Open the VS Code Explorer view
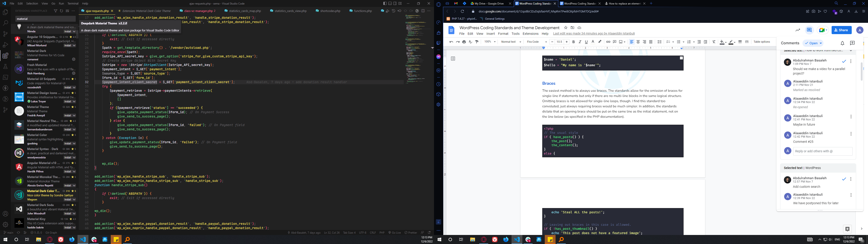Viewport: 868px width, 244px height. coord(5,12)
